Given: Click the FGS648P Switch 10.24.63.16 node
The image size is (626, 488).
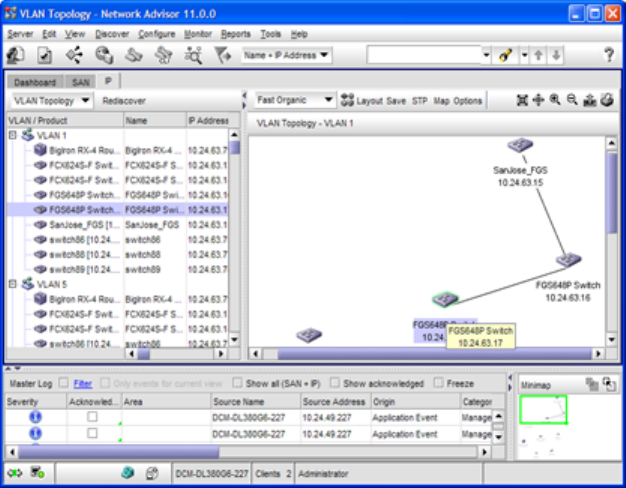Looking at the screenshot, I should 568,260.
